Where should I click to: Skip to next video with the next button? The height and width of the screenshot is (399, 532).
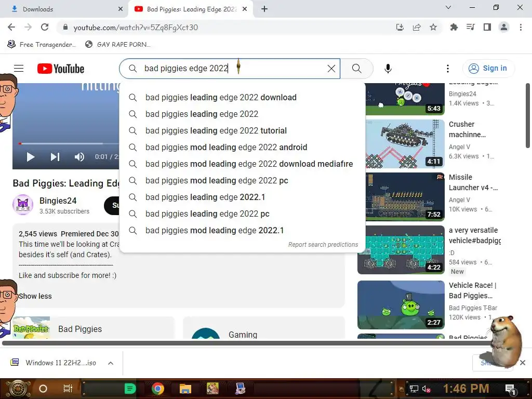click(x=55, y=157)
